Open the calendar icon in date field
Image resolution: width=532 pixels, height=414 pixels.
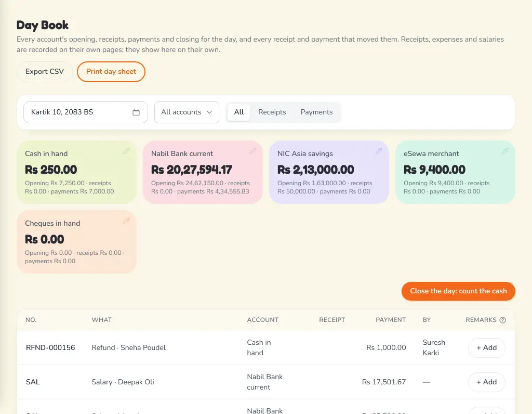click(x=136, y=112)
